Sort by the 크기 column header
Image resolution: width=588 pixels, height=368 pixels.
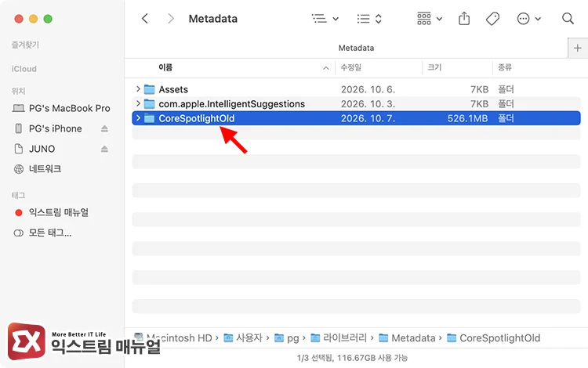pyautogui.click(x=434, y=67)
